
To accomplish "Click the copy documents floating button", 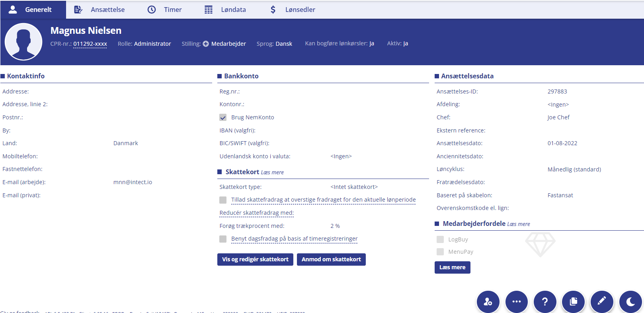I will point(573,302).
